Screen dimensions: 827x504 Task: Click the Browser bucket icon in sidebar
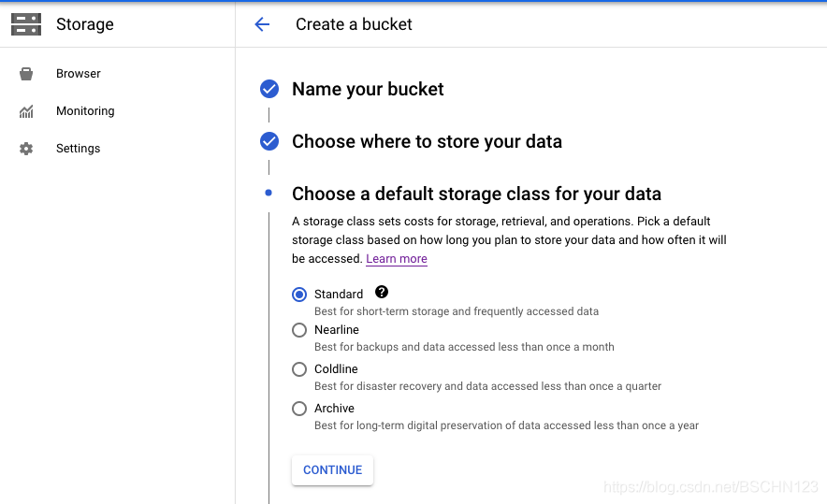pyautogui.click(x=26, y=74)
